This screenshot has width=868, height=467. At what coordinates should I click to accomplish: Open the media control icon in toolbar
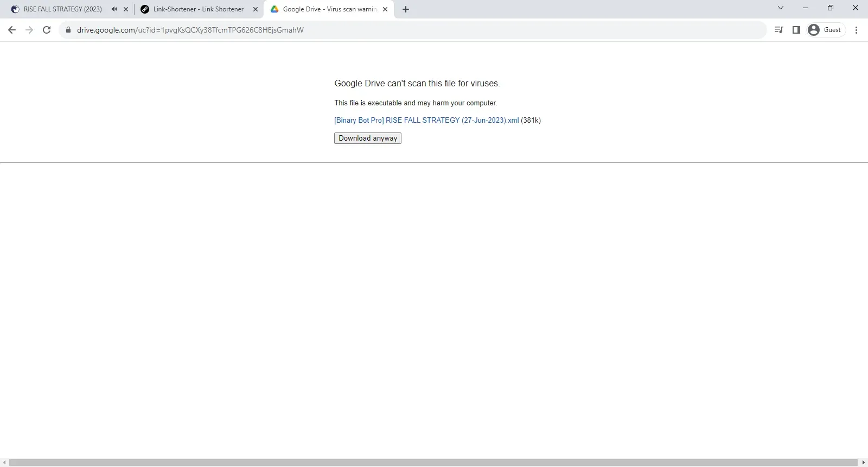tap(779, 30)
